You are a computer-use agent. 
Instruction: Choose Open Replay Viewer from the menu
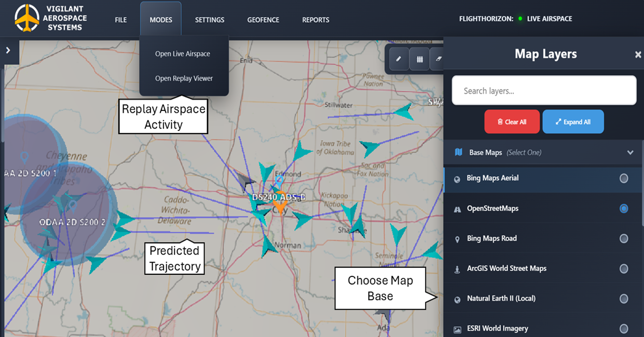point(184,78)
